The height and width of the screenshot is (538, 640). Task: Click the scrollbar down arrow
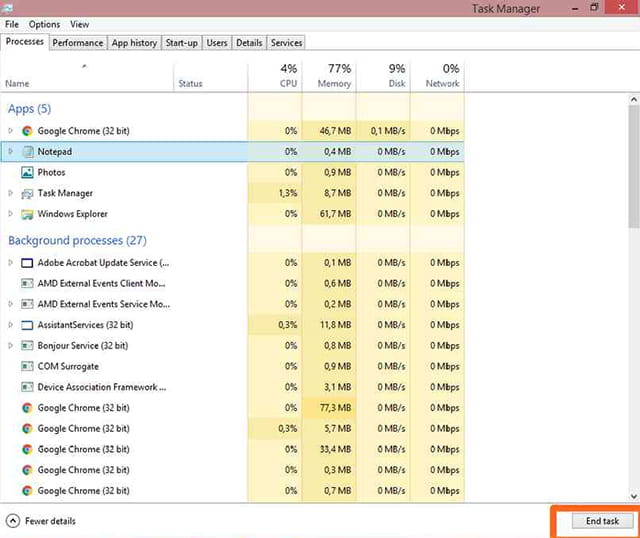(x=634, y=496)
